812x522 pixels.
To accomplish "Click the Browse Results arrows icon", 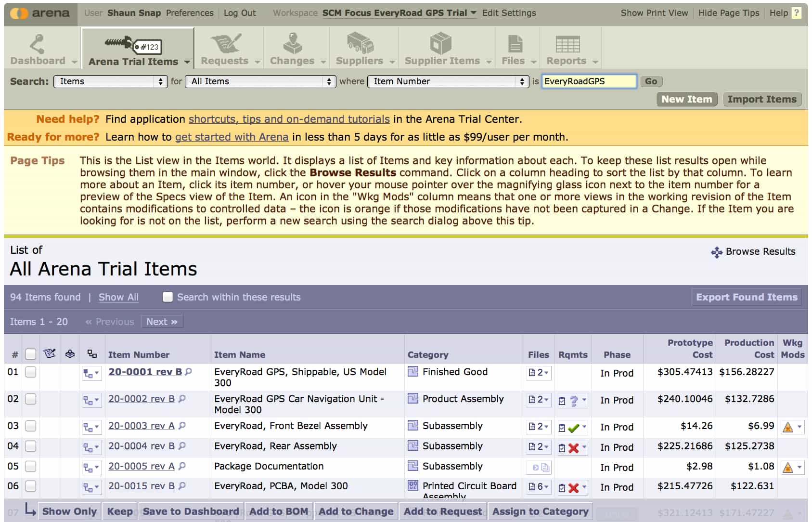I will 717,252.
